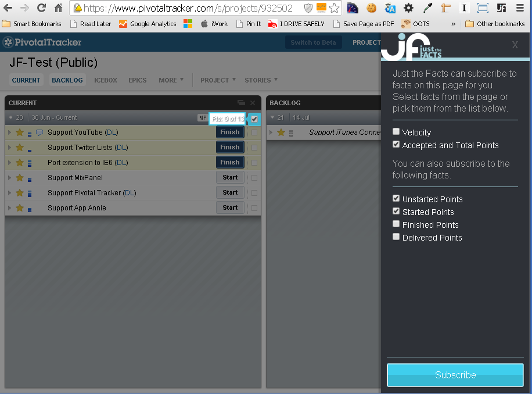532x394 pixels.
Task: Enable the Velocity fact checkbox
Action: (x=396, y=131)
